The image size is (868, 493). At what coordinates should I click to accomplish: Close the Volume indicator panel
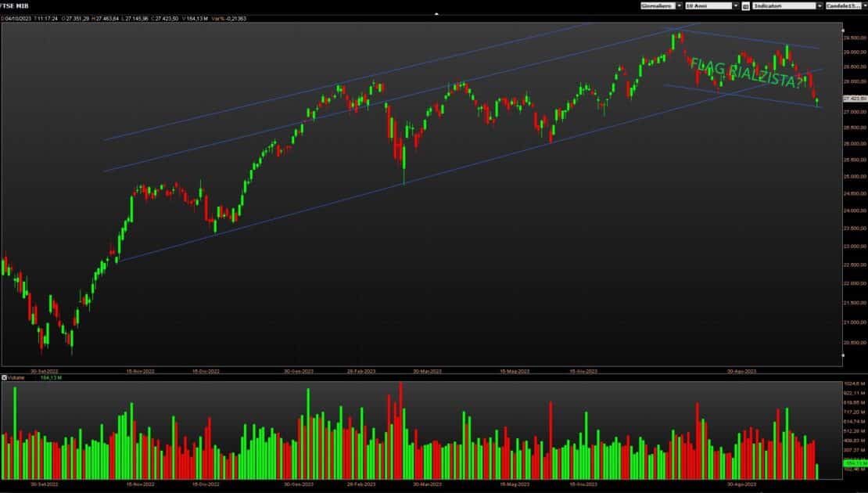[4, 378]
